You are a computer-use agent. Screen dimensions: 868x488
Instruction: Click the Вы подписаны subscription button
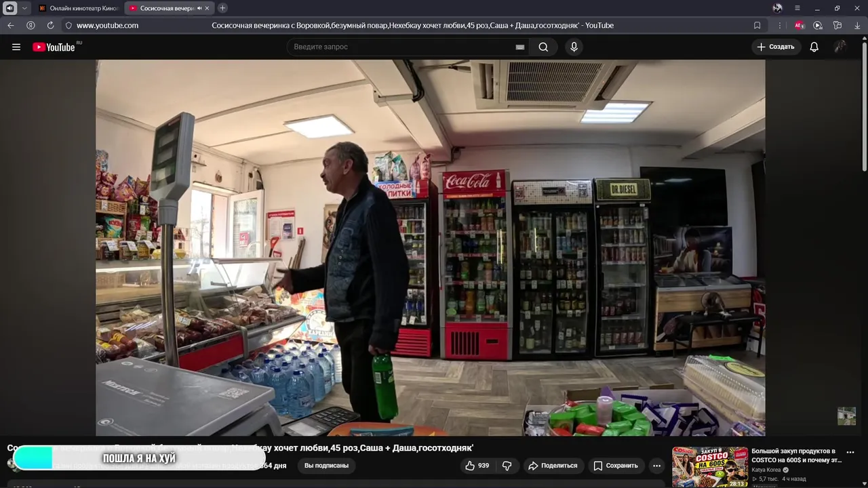tap(326, 466)
